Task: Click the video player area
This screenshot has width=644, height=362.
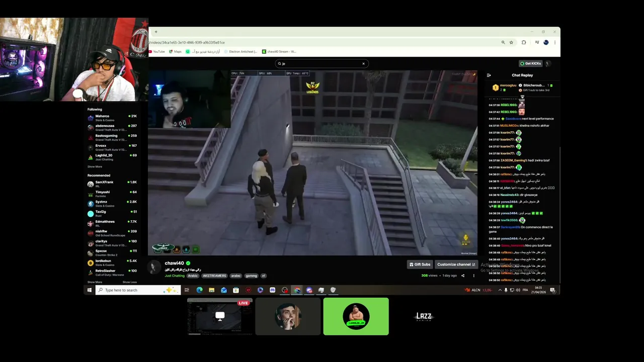Action: click(313, 163)
